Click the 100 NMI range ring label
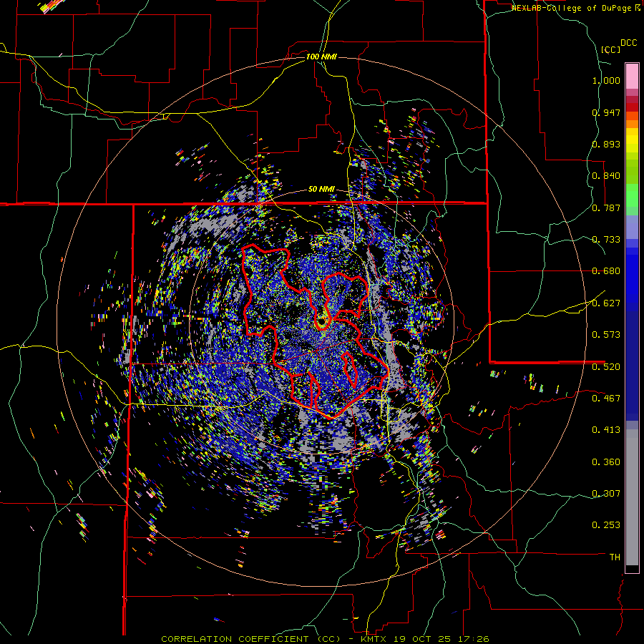This screenshot has width=644, height=644. click(321, 57)
